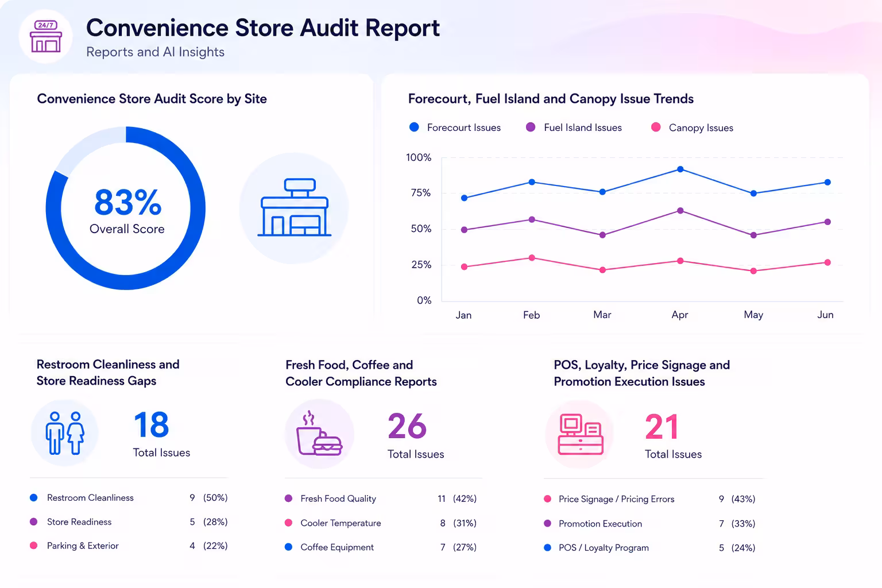Screen dimensions: 882x588
Task: Click the '100%' y-axis label
Action: [x=419, y=157]
